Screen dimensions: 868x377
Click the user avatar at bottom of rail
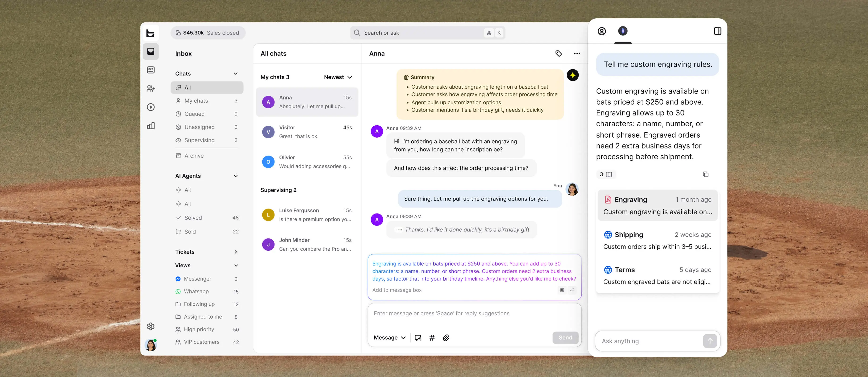point(151,345)
